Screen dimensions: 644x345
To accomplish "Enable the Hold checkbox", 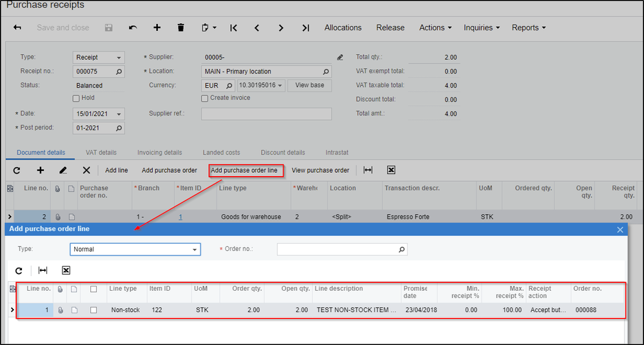I will coord(76,98).
